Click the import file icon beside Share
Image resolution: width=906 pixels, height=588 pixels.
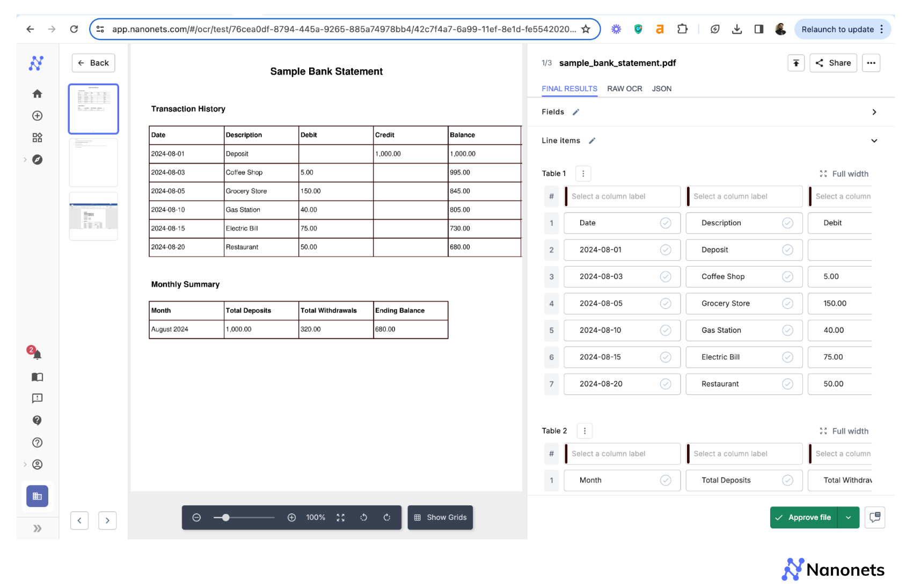(795, 63)
